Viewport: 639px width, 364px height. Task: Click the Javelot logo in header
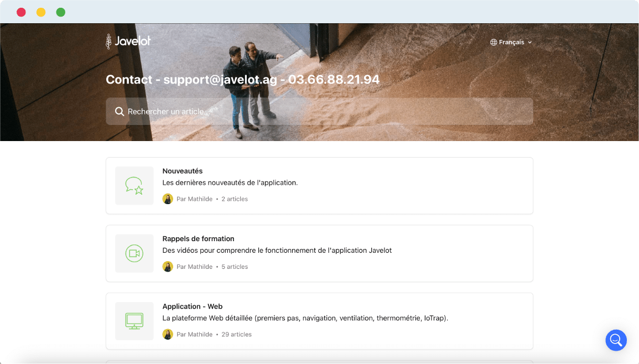(128, 41)
